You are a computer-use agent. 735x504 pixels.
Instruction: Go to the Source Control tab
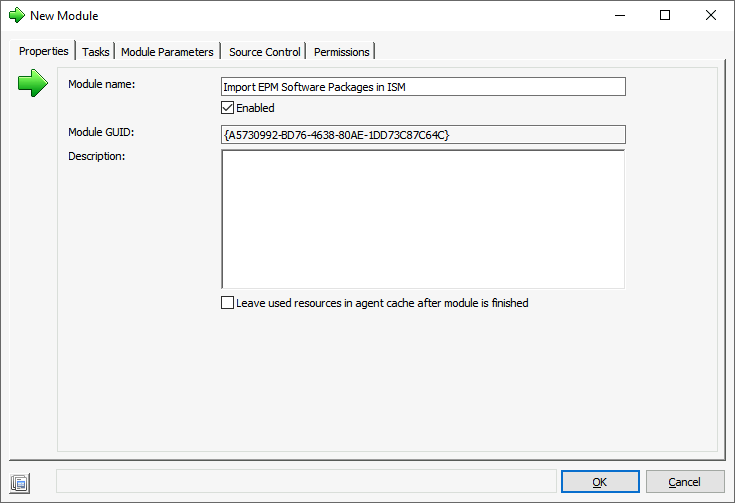264,52
